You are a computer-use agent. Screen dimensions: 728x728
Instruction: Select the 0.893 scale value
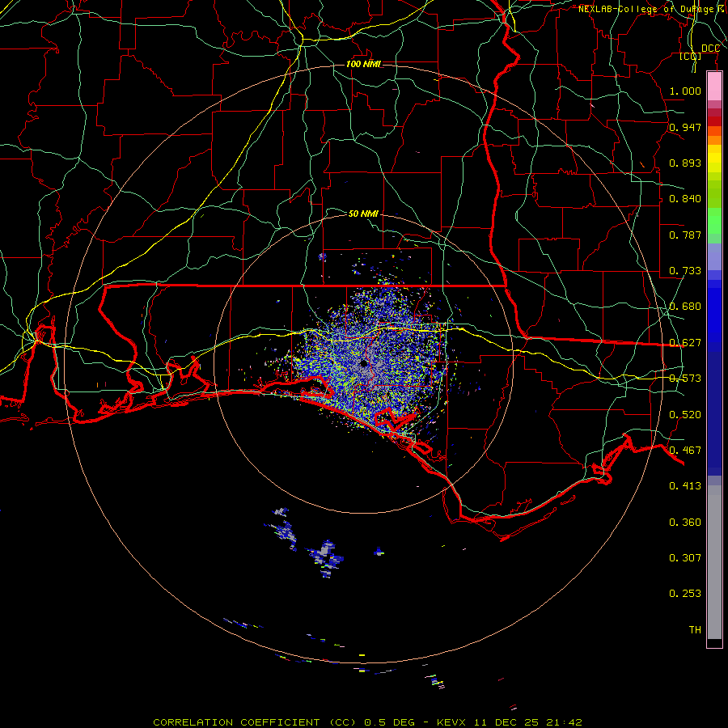[x=685, y=163]
